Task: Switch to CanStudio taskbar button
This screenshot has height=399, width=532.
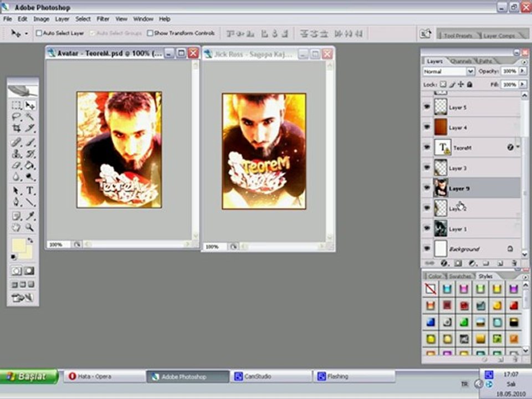Action: (271, 376)
